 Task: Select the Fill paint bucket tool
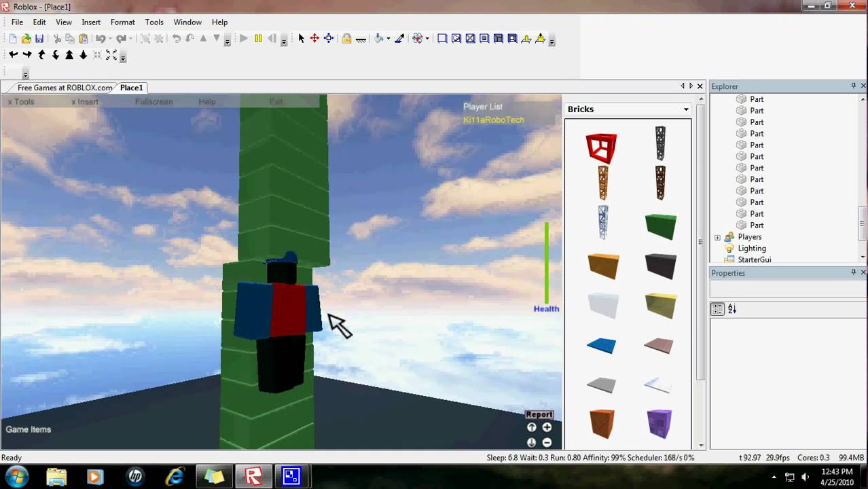pyautogui.click(x=379, y=39)
